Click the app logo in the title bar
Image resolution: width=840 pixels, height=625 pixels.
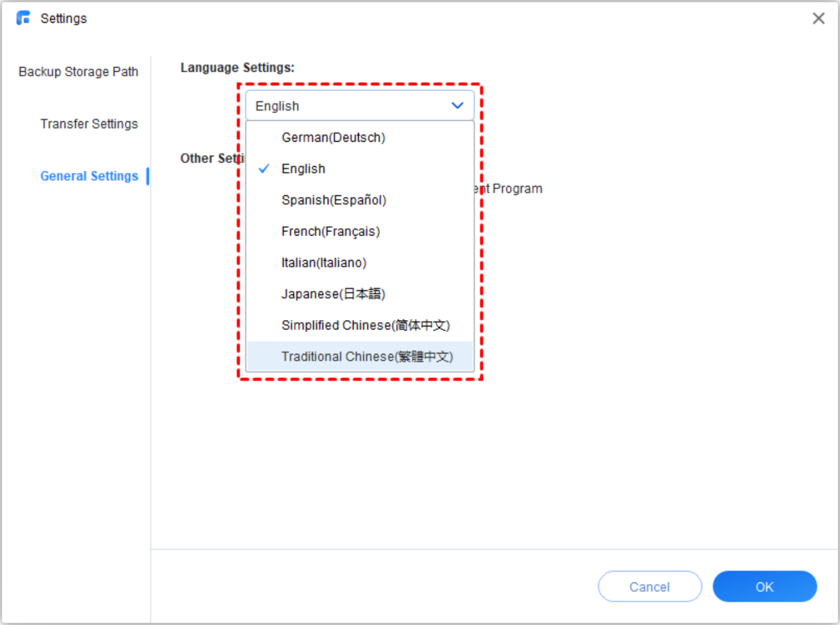click(x=23, y=18)
